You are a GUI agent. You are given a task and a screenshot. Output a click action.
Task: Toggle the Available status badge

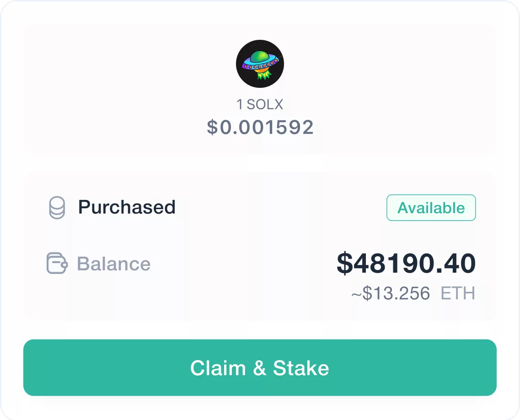(431, 208)
